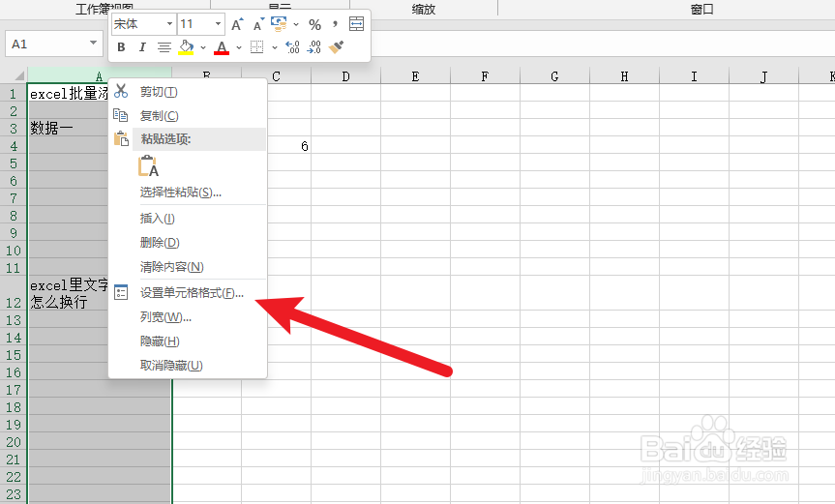Select column I header

click(694, 76)
